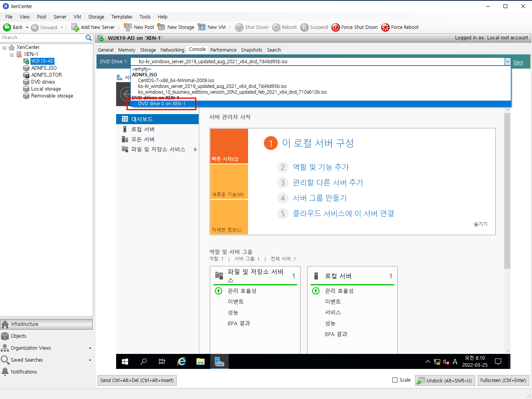Select Local storage in the tree
Viewport: 532px width, 399px height.
click(46, 89)
